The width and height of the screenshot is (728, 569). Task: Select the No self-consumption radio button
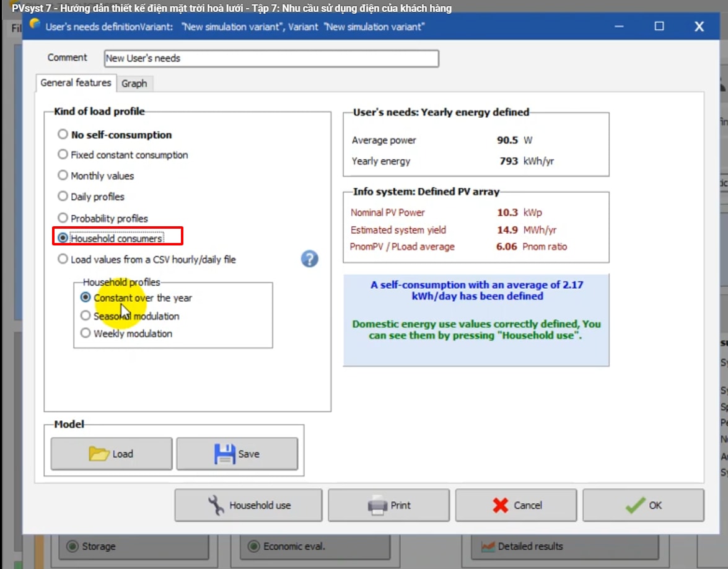[62, 135]
